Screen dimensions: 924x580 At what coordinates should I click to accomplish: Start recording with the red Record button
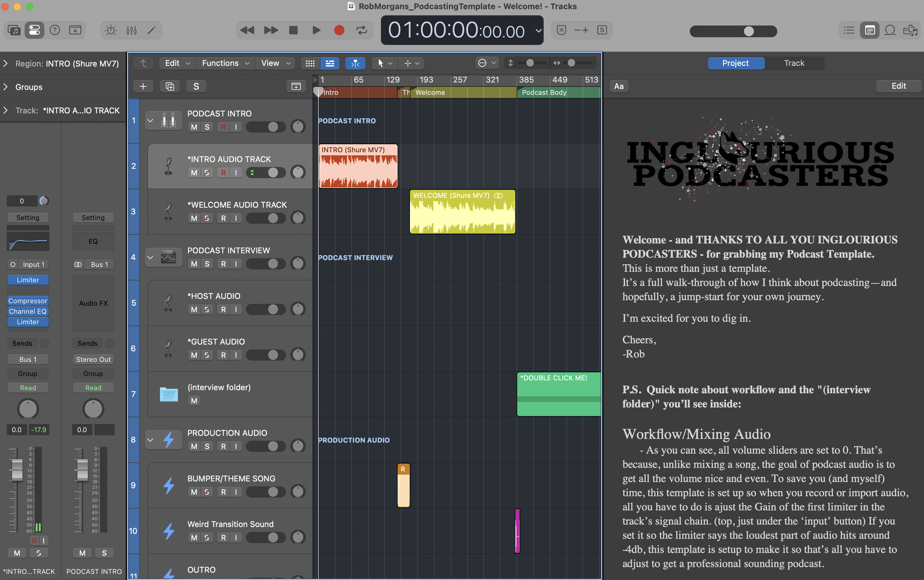click(339, 30)
